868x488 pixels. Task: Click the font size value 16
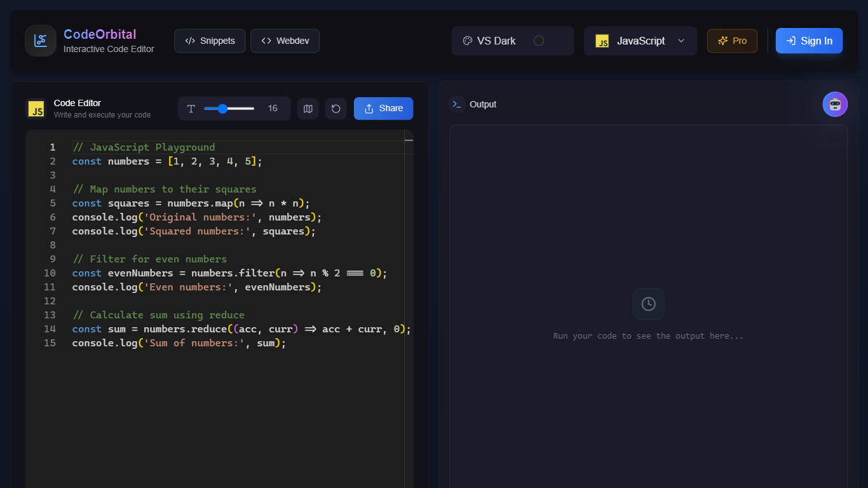273,109
